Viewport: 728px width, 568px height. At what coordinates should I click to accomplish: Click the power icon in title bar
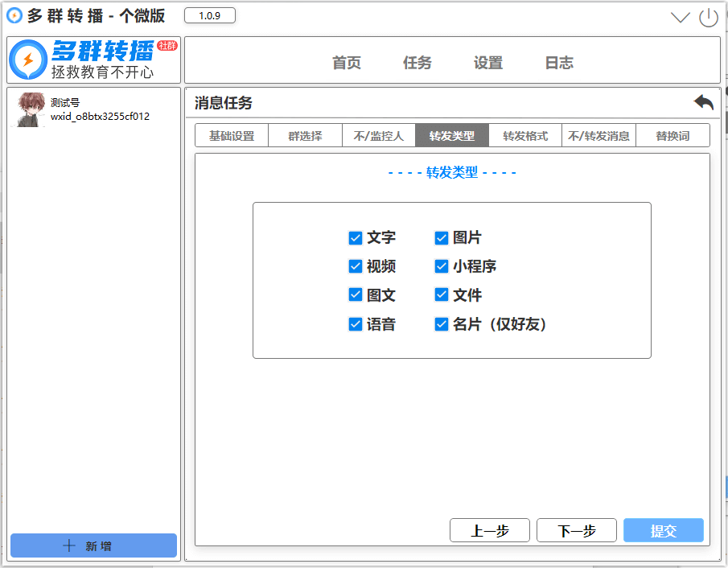(x=709, y=18)
